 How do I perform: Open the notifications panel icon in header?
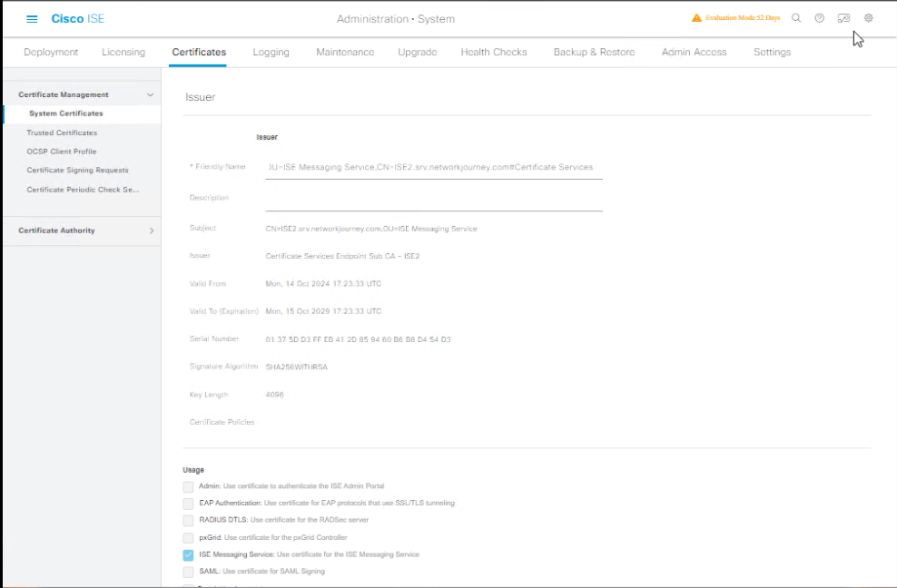843,18
